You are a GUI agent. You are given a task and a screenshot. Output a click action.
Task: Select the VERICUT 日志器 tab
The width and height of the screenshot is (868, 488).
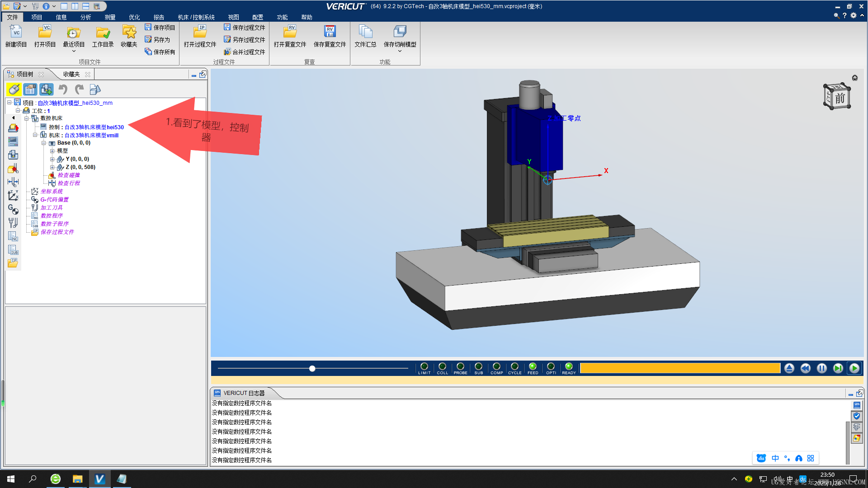244,393
